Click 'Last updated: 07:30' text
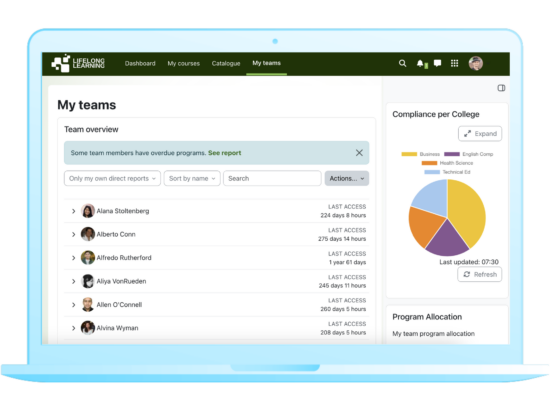 [x=469, y=262]
